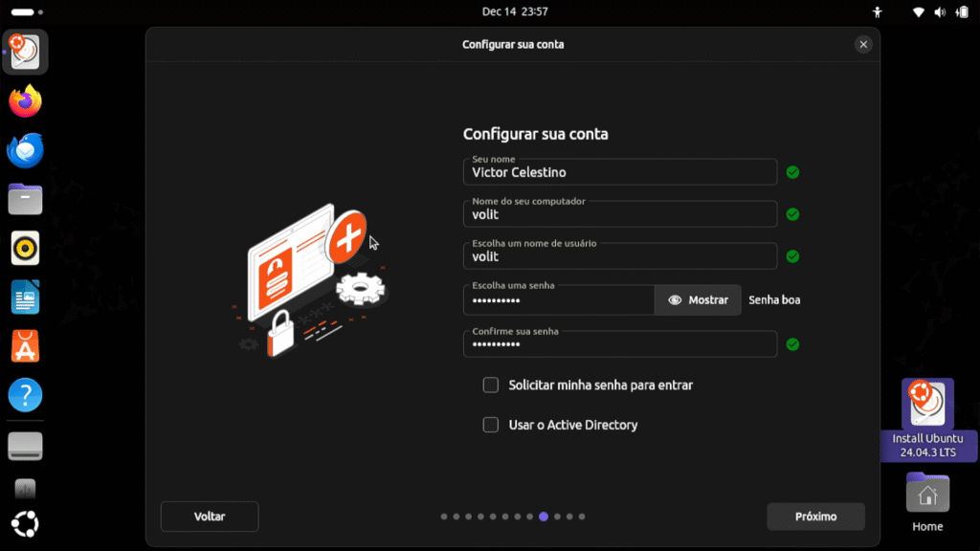Show password with the Mostrar button
The height and width of the screenshot is (551, 980).
pyautogui.click(x=698, y=300)
